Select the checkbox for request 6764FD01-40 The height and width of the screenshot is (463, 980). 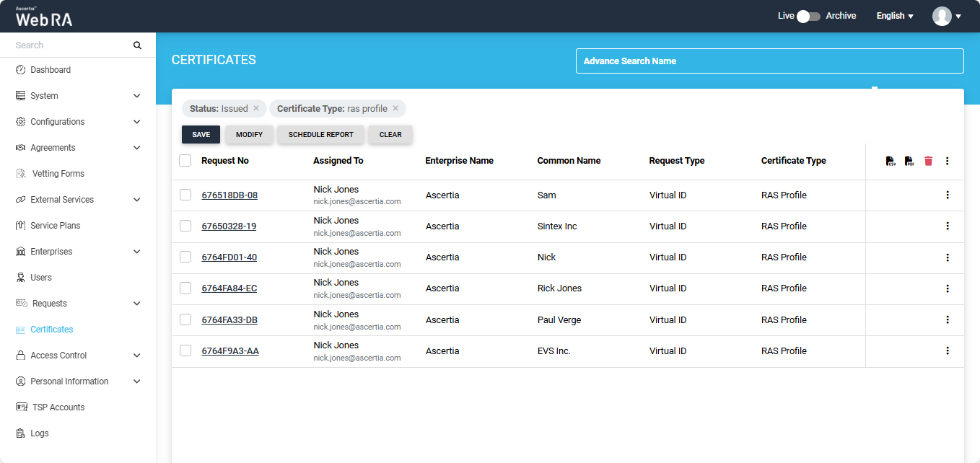pyautogui.click(x=185, y=257)
